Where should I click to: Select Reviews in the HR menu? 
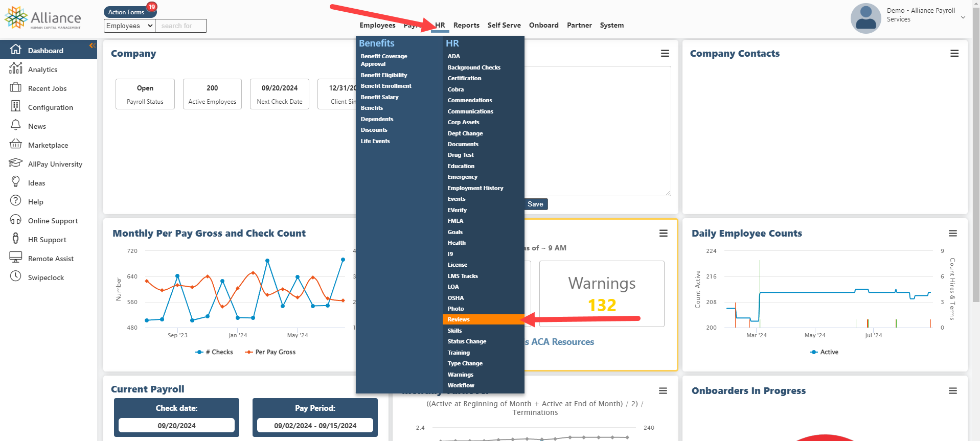(x=484, y=319)
